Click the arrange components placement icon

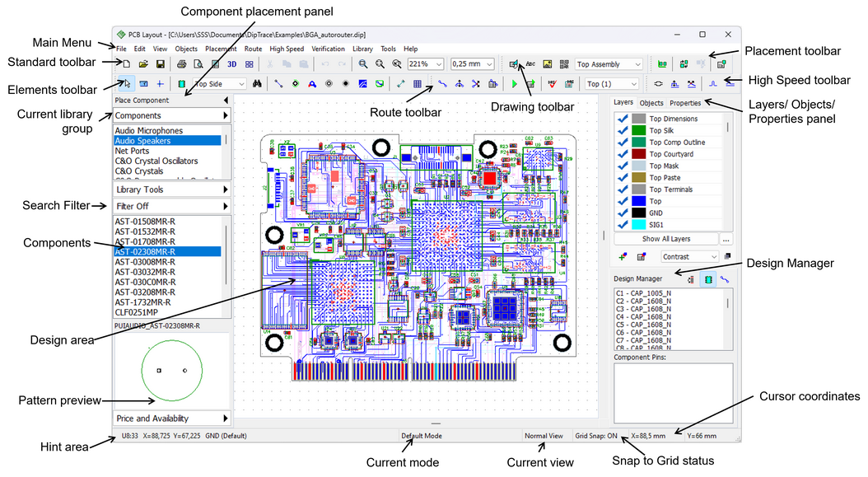tap(662, 64)
